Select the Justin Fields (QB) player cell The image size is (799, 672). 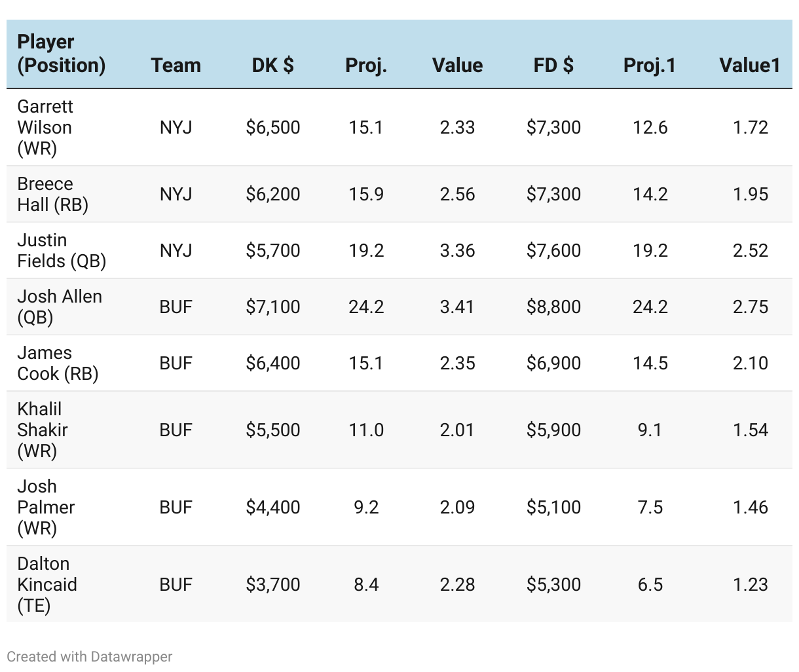[61, 250]
